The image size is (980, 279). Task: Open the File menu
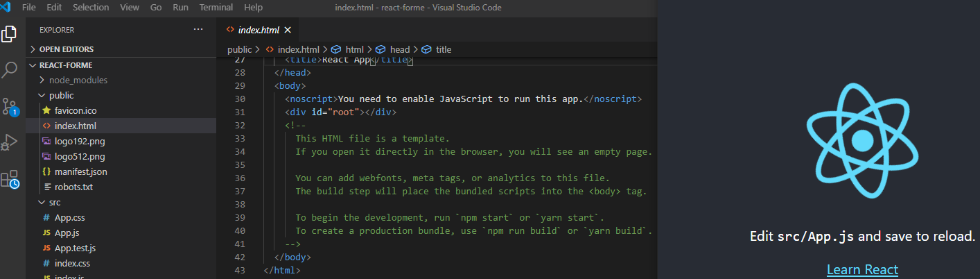point(29,7)
